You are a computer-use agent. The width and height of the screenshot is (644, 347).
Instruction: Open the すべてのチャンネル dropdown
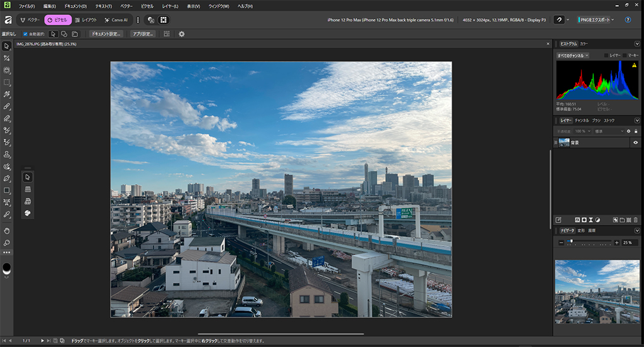click(572, 55)
